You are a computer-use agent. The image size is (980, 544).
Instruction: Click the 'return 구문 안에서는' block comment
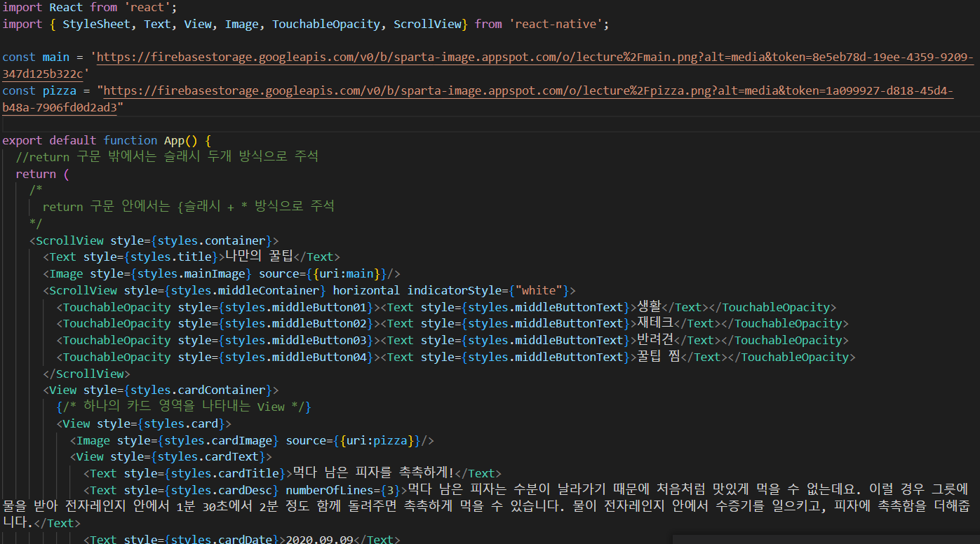(189, 206)
